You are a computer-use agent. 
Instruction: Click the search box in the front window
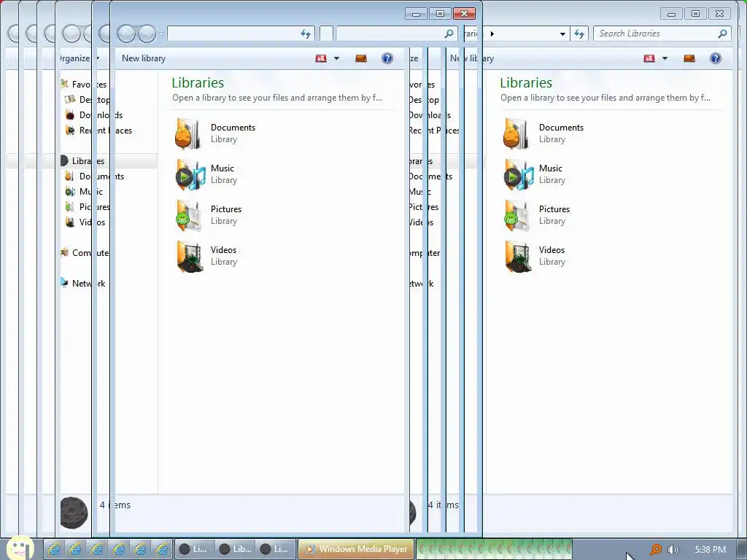click(x=396, y=34)
